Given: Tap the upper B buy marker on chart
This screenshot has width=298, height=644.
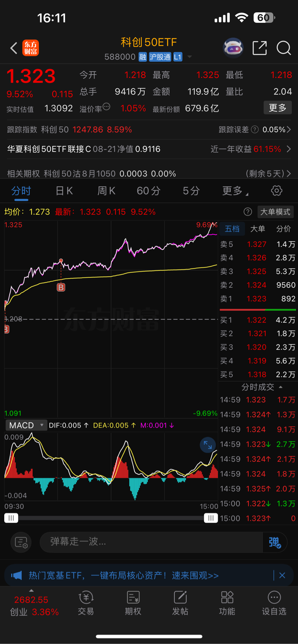Looking at the screenshot, I should [x=61, y=287].
